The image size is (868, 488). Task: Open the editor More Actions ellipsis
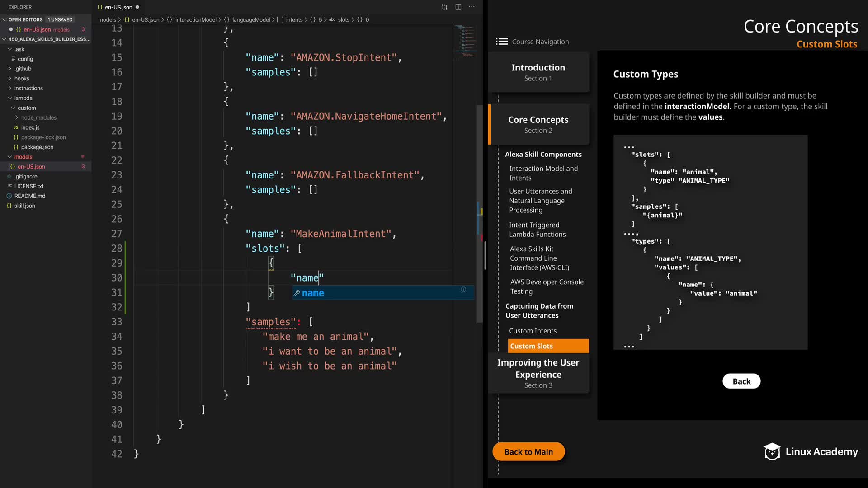point(472,7)
